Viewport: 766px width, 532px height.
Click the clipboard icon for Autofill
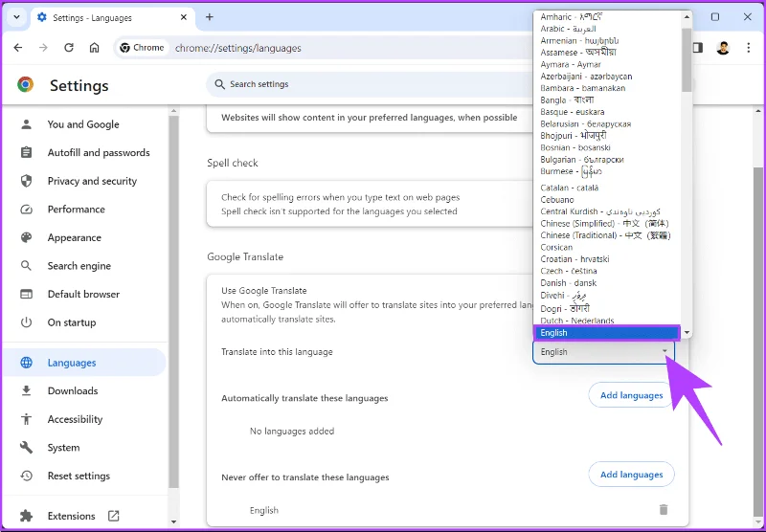click(27, 153)
